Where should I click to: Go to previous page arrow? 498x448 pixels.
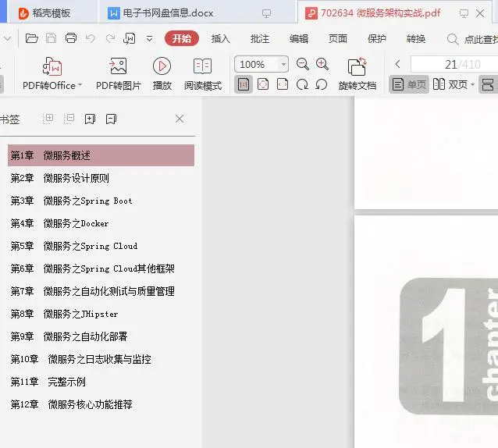coord(397,64)
